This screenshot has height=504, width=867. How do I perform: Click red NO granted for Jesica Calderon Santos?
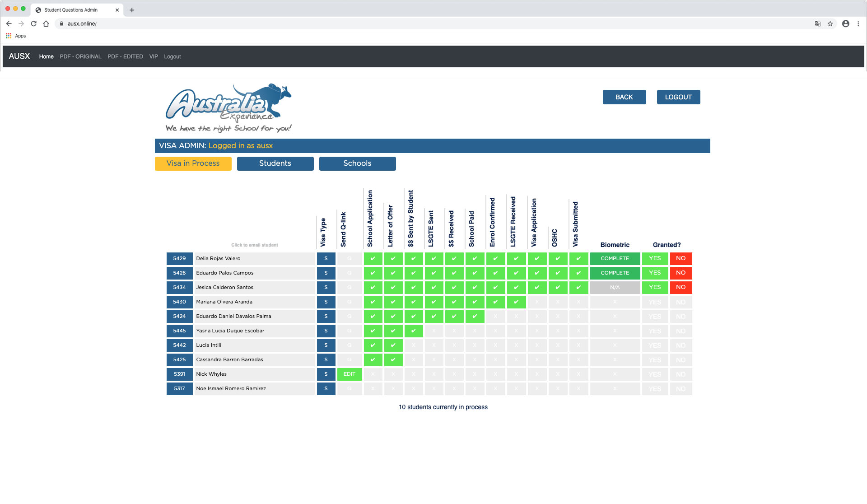point(681,287)
